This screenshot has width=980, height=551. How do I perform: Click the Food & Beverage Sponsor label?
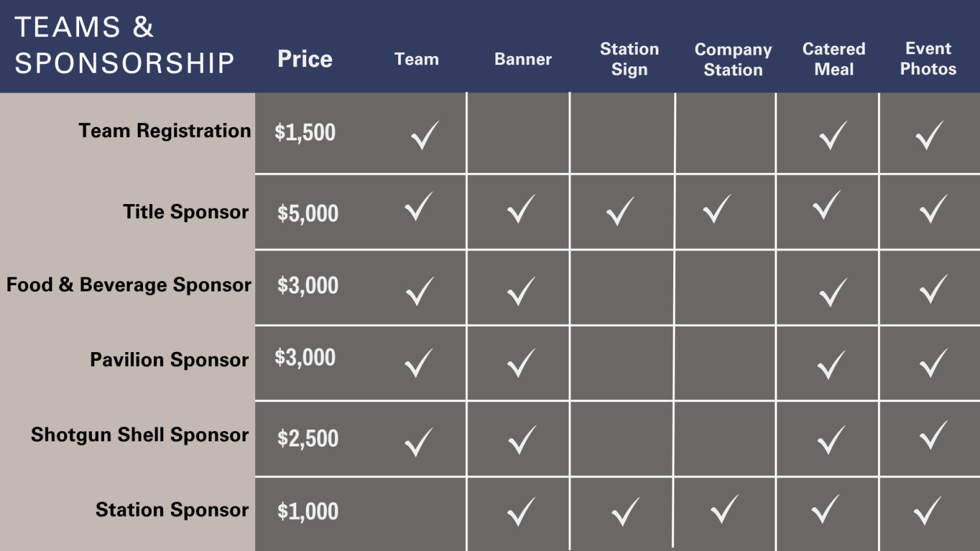point(129,284)
